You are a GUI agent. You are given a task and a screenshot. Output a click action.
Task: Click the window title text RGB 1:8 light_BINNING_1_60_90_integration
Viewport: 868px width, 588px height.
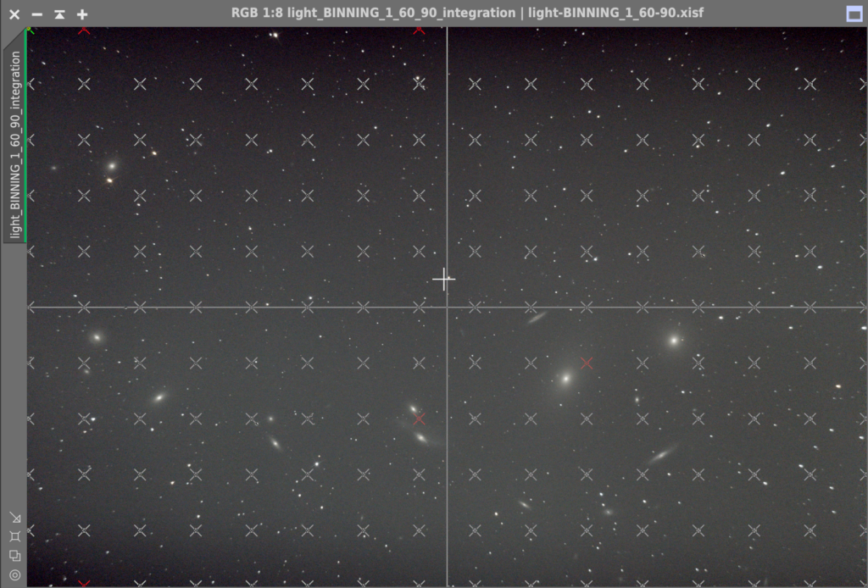click(x=373, y=13)
